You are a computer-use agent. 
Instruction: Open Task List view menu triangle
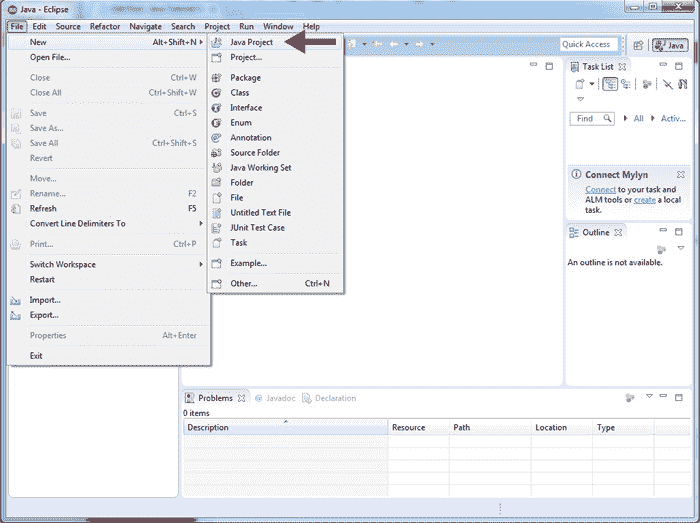580,99
